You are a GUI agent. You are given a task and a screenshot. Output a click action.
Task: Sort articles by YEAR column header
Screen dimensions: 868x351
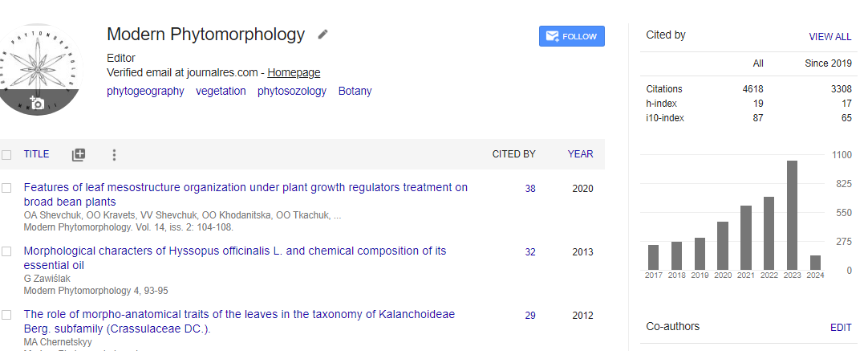pos(580,154)
